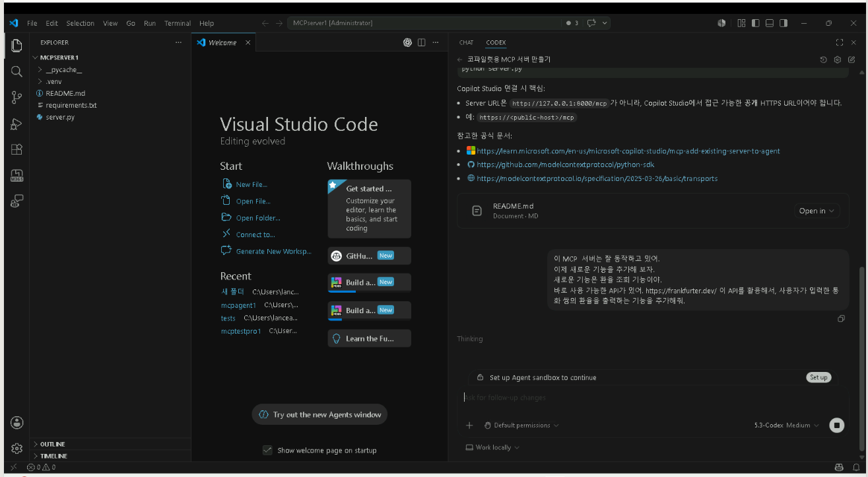Open the Search view in activity bar
Viewport: 868px width, 477px height.
point(17,71)
